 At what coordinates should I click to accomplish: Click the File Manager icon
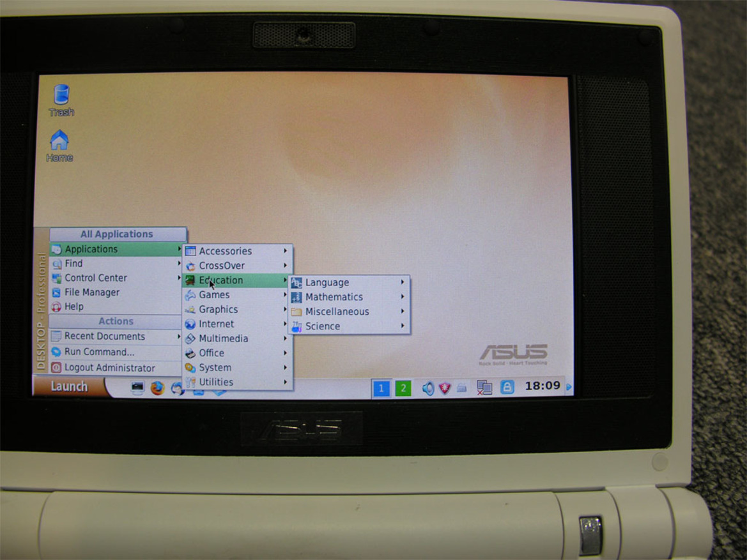click(57, 292)
